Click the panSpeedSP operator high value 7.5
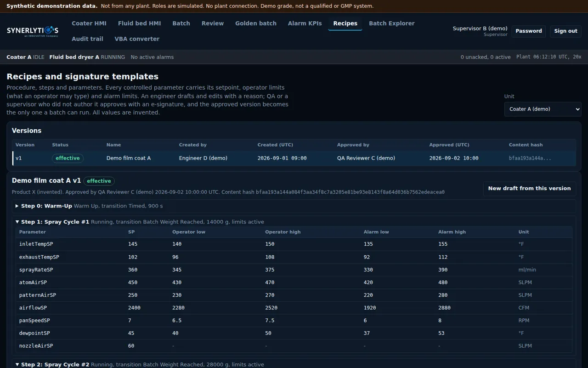Screen dimensions: 588x368 tap(270, 321)
